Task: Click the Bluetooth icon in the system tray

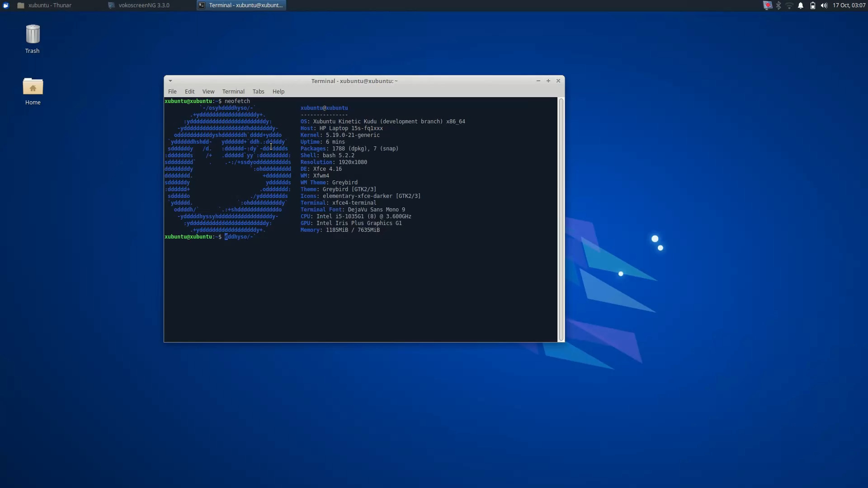Action: [778, 5]
